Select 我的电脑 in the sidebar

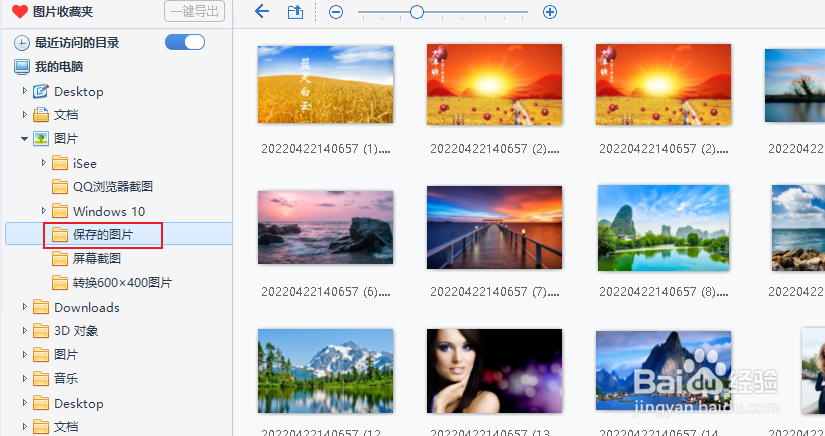[x=59, y=67]
